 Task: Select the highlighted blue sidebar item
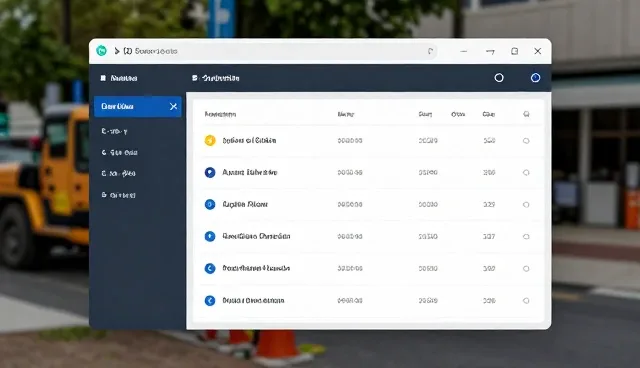click(x=138, y=106)
